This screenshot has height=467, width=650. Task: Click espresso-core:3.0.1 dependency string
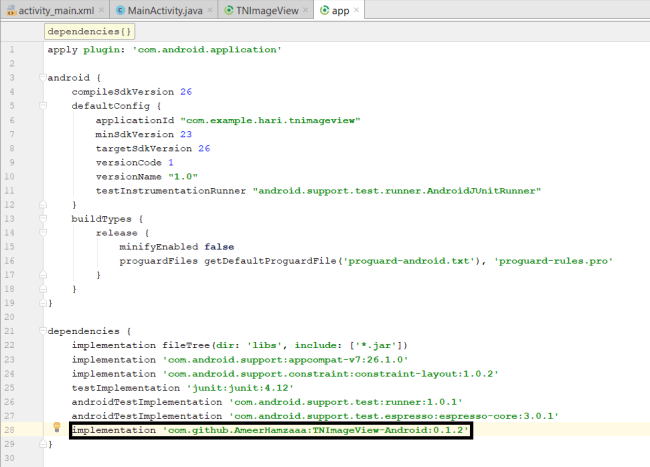393,416
